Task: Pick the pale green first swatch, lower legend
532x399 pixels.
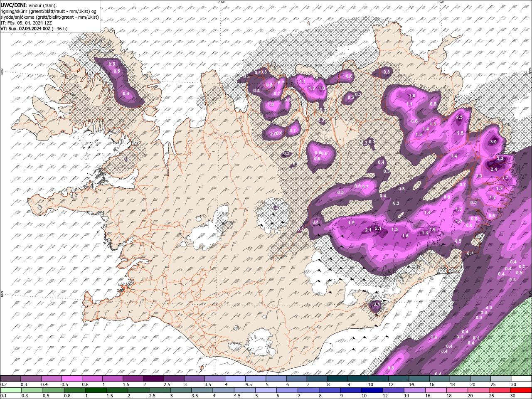Action: 10,390
